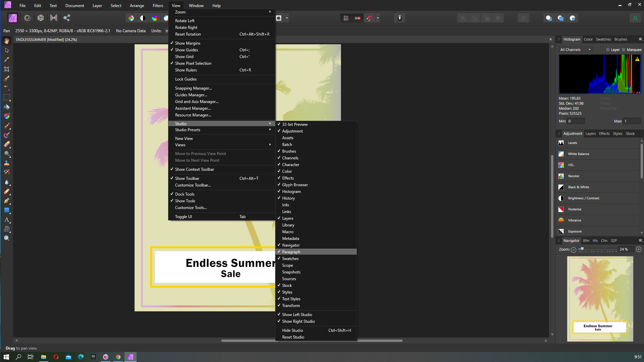Select the Paint Brush tool

tap(7, 126)
